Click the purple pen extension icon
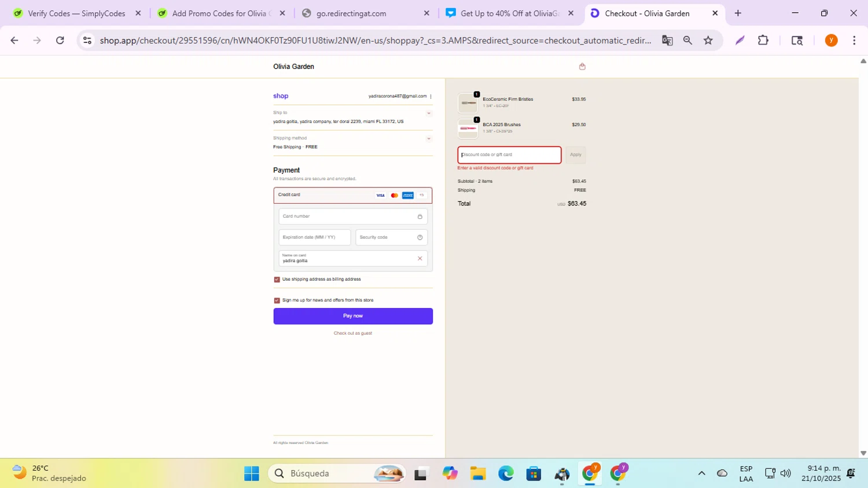Image resolution: width=868 pixels, height=488 pixels. click(x=740, y=41)
